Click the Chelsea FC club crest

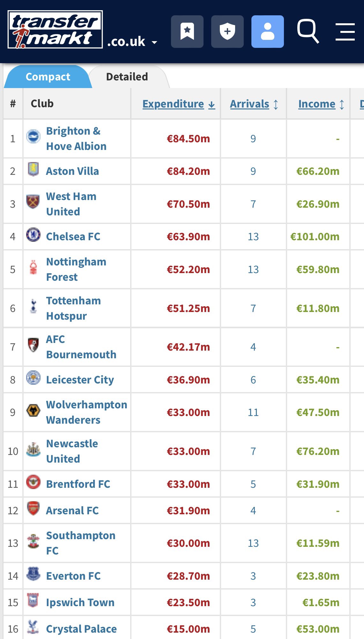(x=33, y=235)
